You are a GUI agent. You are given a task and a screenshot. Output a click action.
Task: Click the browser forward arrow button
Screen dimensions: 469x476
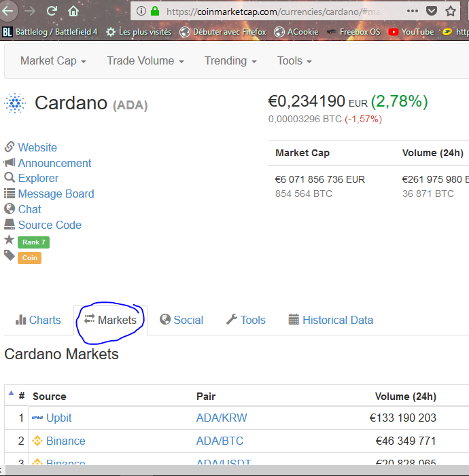29,12
